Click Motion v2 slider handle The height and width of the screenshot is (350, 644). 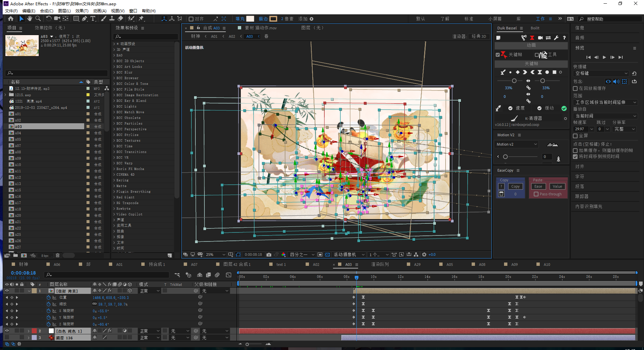[505, 157]
